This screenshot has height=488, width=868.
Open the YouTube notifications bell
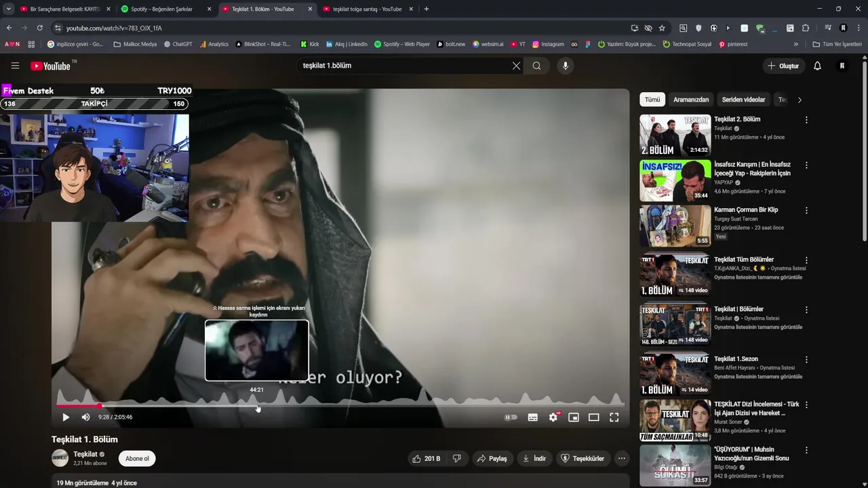[817, 66]
